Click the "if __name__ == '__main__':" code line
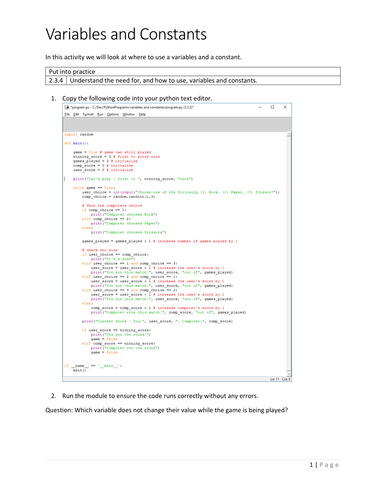 [x=93, y=366]
